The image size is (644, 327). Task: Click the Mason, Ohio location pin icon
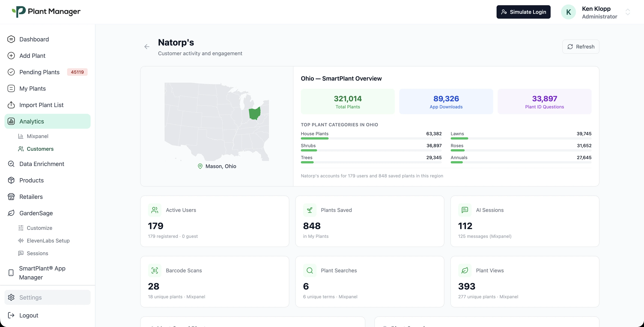point(200,166)
